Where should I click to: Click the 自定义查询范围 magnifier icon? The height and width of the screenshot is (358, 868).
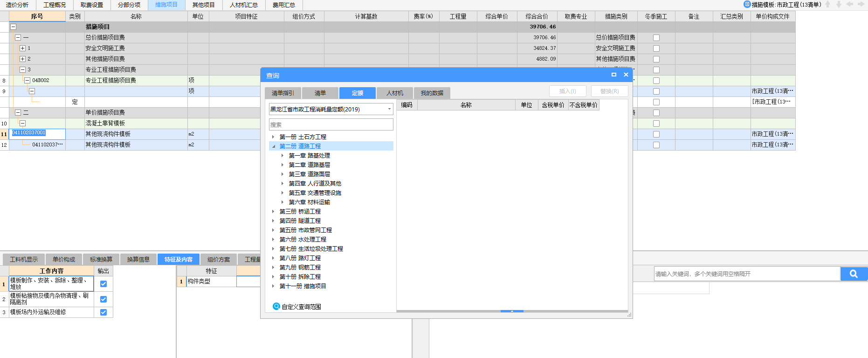tap(276, 306)
